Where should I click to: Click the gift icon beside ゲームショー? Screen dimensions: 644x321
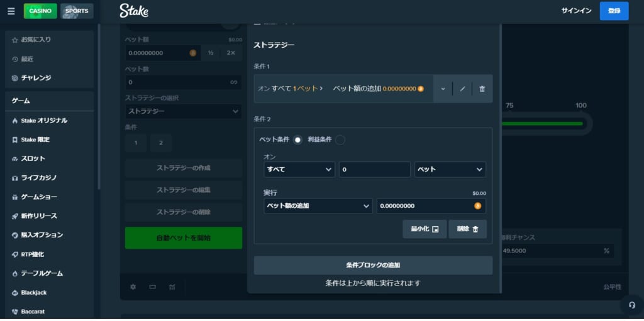pos(15,197)
